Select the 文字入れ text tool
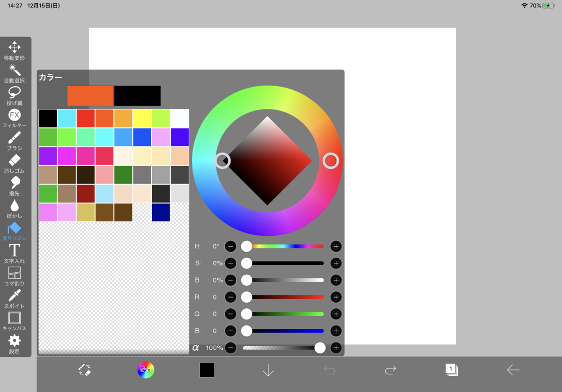This screenshot has height=392, width=562. point(15,254)
